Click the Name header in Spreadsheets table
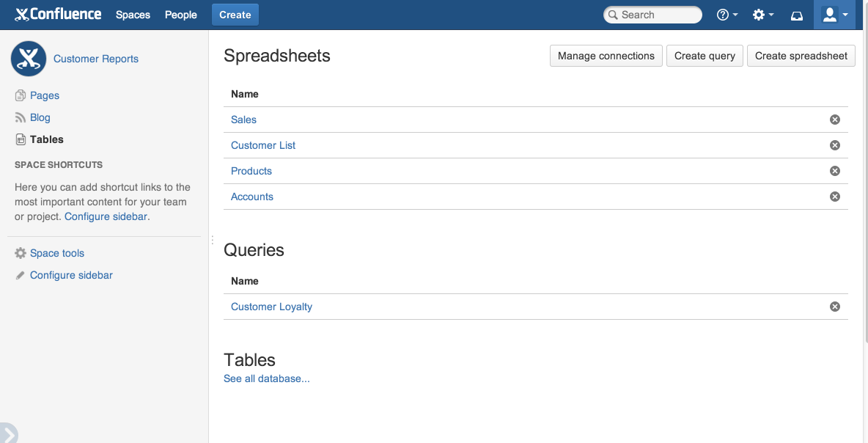This screenshot has height=443, width=868. tap(245, 94)
